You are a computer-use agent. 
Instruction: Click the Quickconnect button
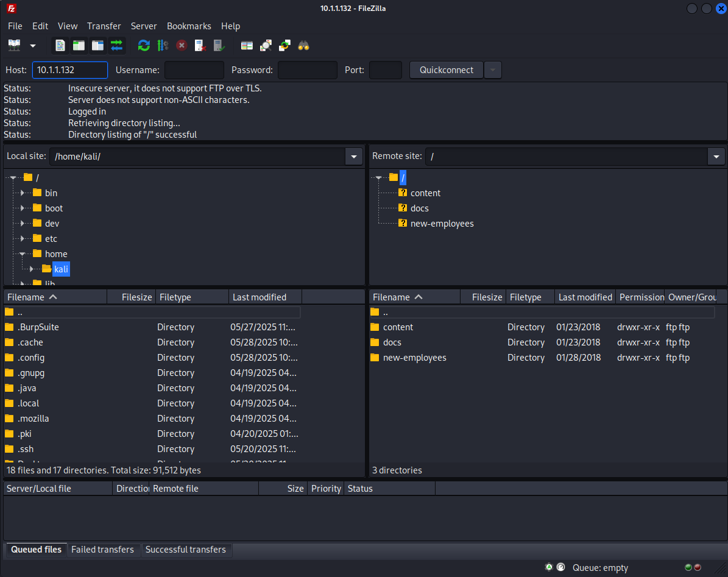click(446, 70)
